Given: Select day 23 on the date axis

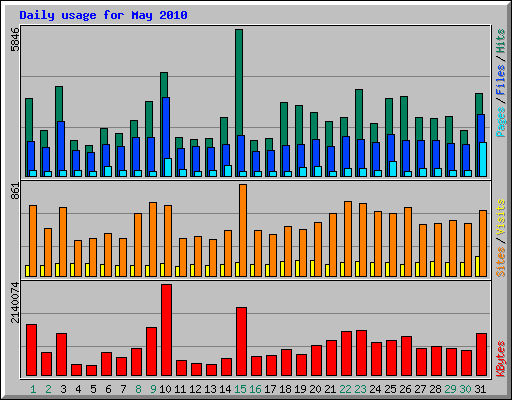Looking at the screenshot, I should click(x=360, y=389).
